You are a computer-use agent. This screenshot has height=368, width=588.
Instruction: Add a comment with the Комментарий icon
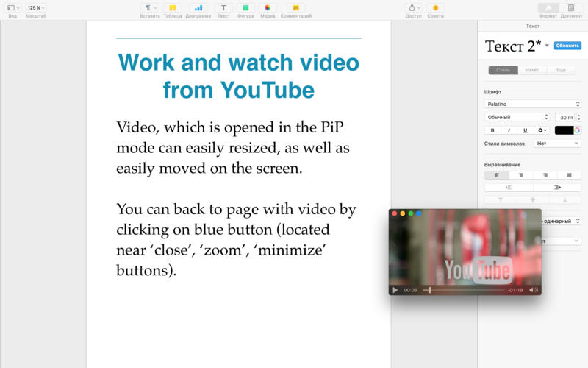pos(296,8)
